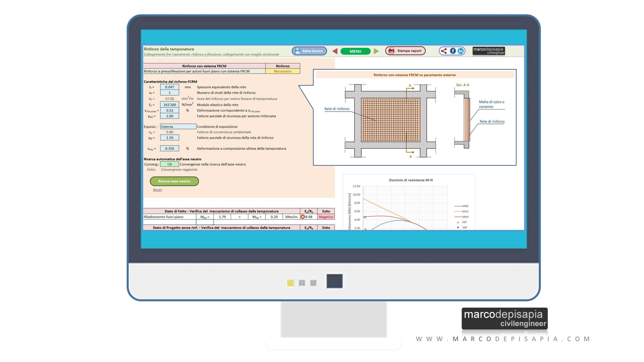644x362 pixels.
Task: Click the share icon
Action: tap(444, 51)
